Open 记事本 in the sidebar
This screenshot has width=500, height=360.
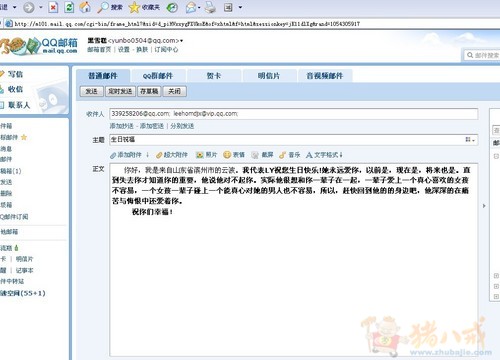(24, 270)
